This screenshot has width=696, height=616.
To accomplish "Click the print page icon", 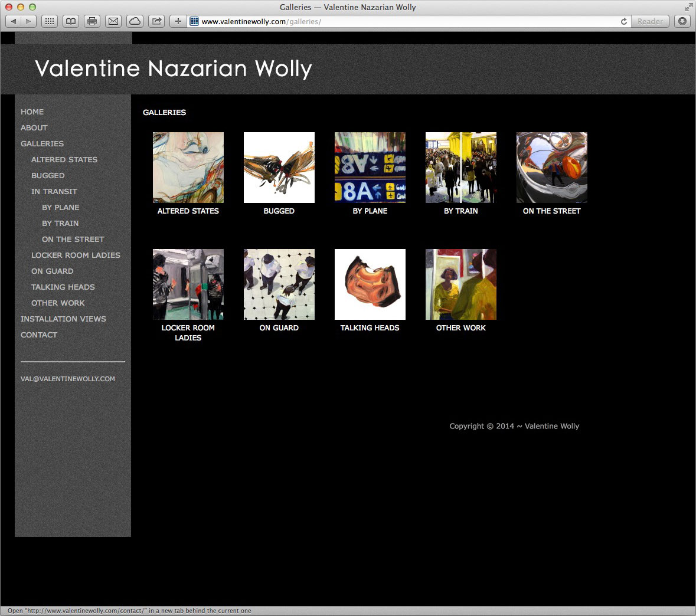I will (92, 21).
